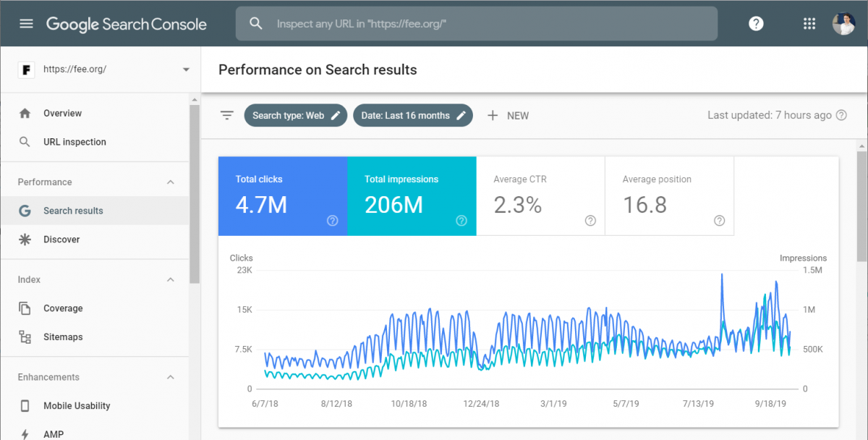Collapse the Performance section

(171, 182)
